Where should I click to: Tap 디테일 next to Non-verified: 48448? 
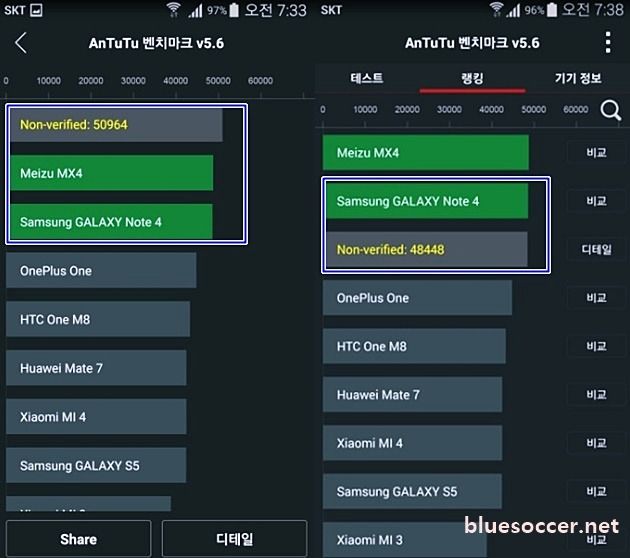click(x=596, y=249)
